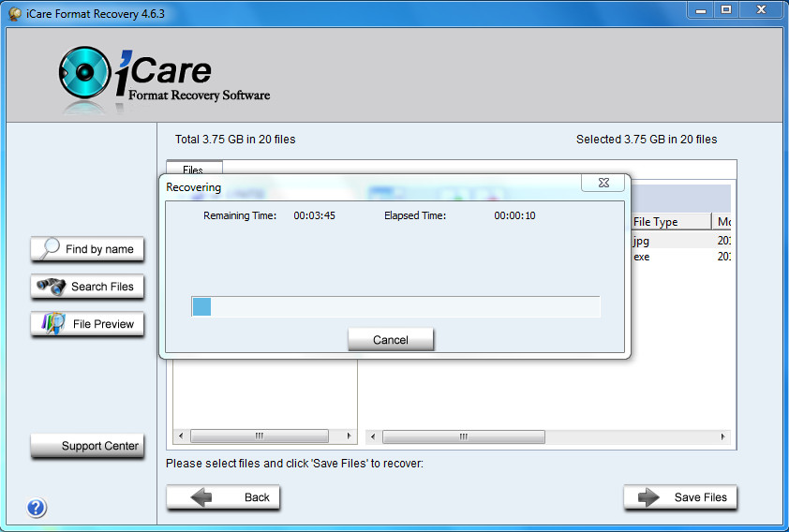Click the file list horizontal scrollbar thumb
This screenshot has width=789, height=532.
[464, 436]
